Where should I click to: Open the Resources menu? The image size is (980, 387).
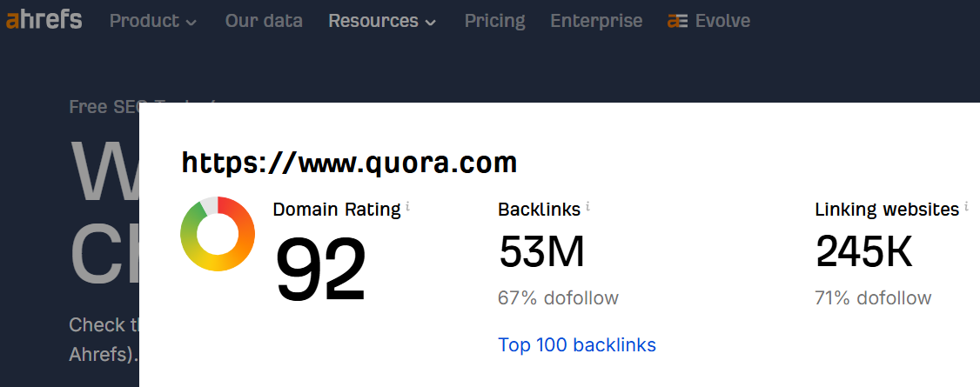point(382,21)
